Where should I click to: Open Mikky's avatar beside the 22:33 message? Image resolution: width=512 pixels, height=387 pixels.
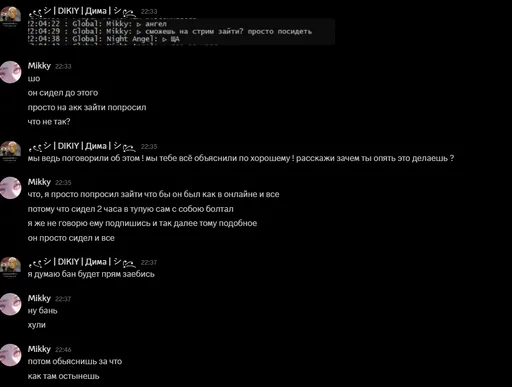(x=10, y=72)
